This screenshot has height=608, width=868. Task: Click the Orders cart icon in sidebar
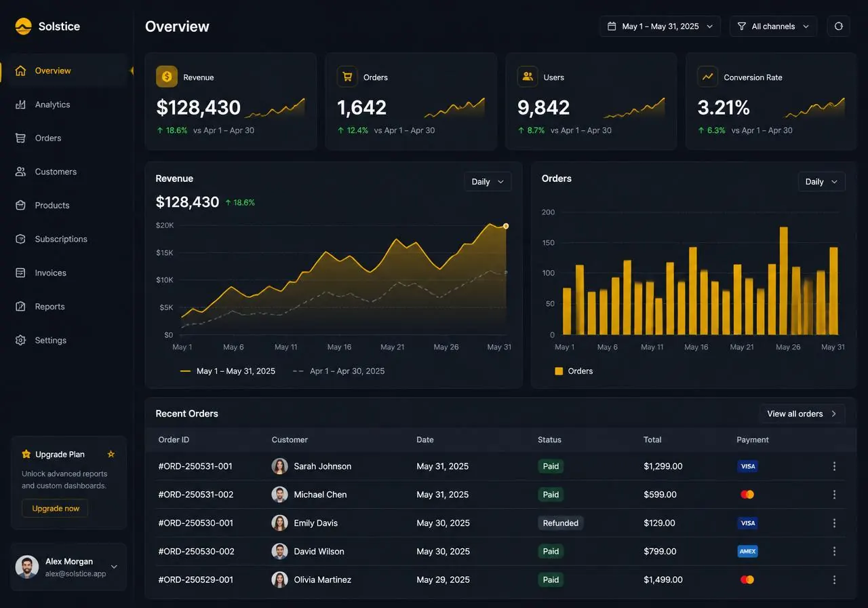[x=20, y=138]
